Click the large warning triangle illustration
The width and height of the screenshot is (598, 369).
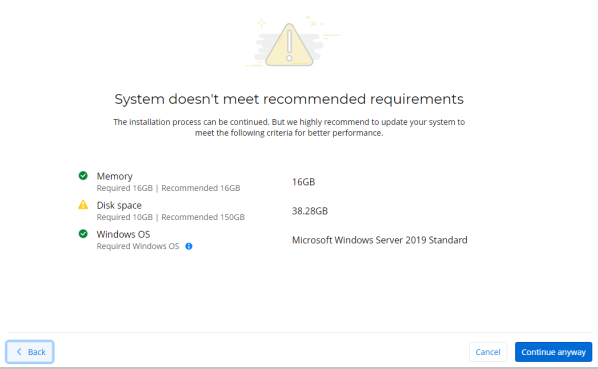pos(289,45)
